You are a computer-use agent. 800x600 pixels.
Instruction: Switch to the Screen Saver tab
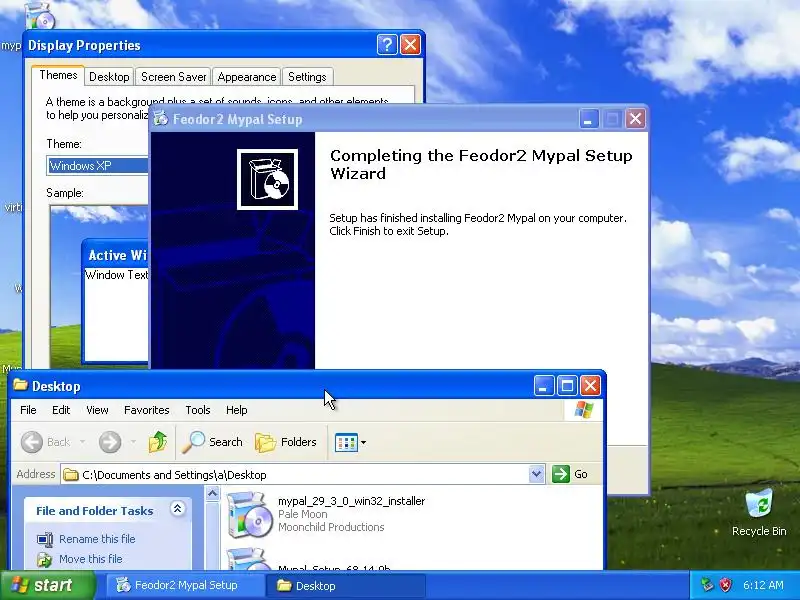point(173,77)
